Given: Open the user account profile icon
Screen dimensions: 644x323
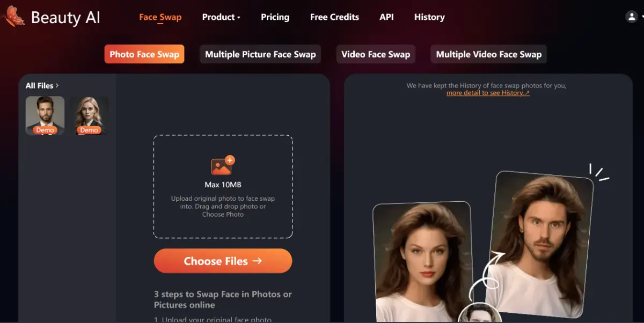Looking at the screenshot, I should (631, 17).
